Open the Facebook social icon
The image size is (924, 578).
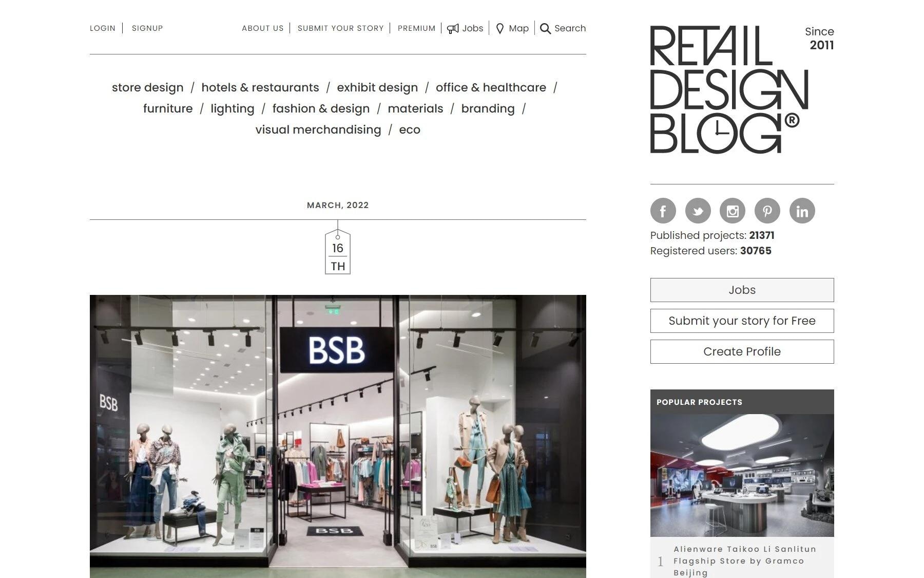click(663, 211)
